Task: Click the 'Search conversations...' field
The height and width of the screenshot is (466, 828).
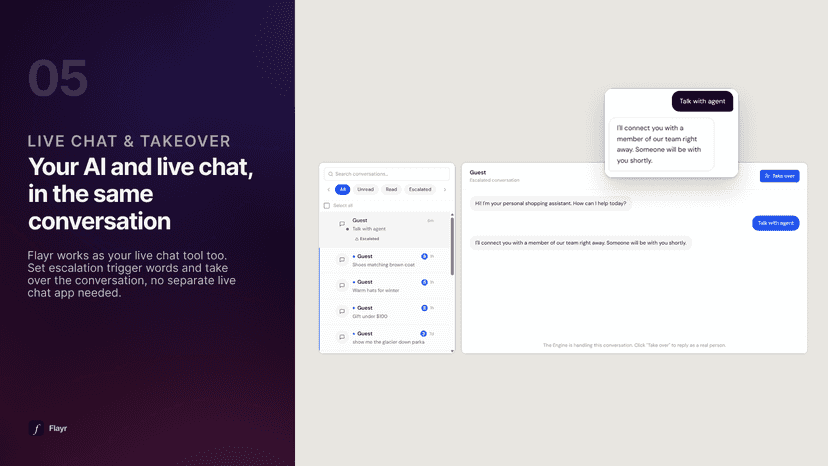Action: click(387, 174)
